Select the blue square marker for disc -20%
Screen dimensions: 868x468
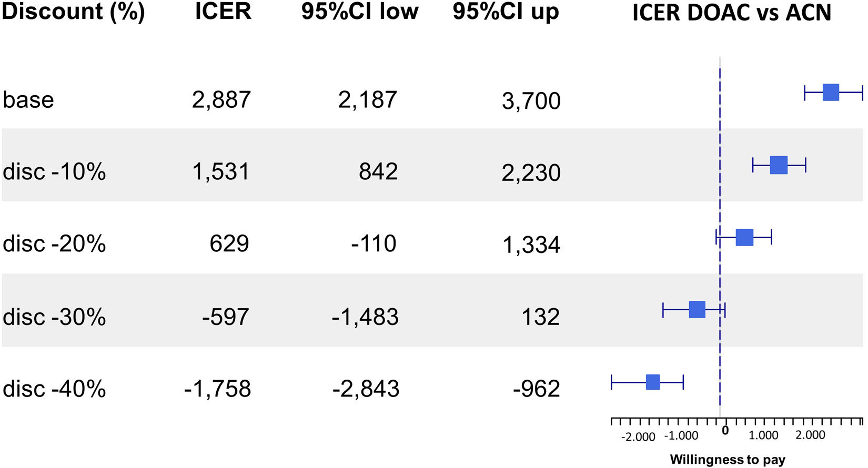(744, 237)
